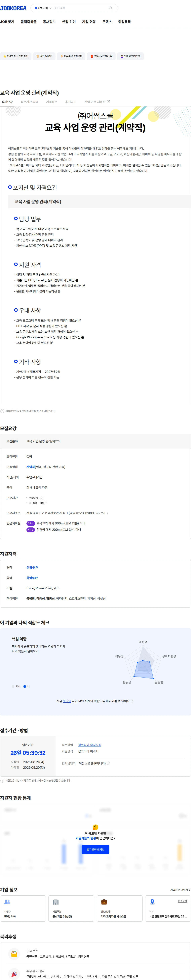Click the 114명 이상 원한 기업 tag

[16, 56]
